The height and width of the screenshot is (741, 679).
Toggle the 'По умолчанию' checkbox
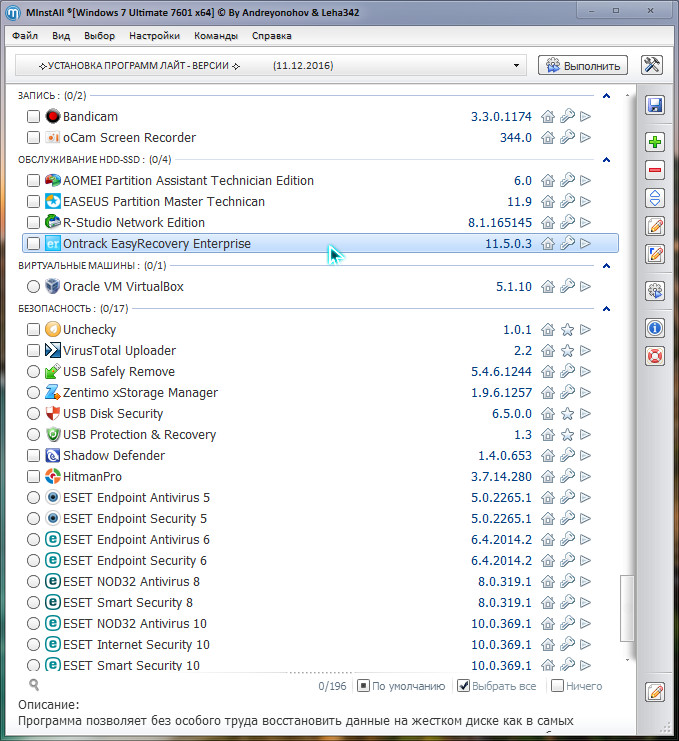coord(363,686)
